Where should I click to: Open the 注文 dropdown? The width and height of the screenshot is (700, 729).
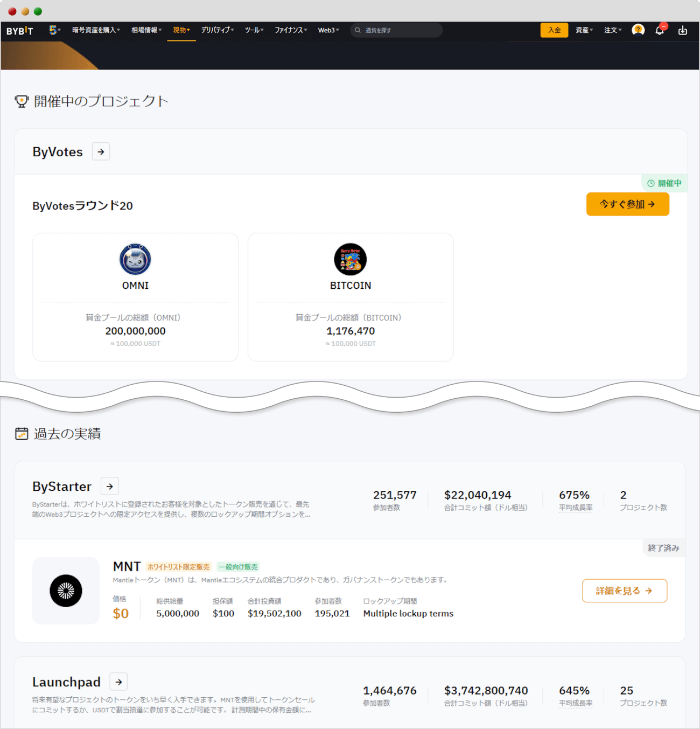[x=613, y=30]
